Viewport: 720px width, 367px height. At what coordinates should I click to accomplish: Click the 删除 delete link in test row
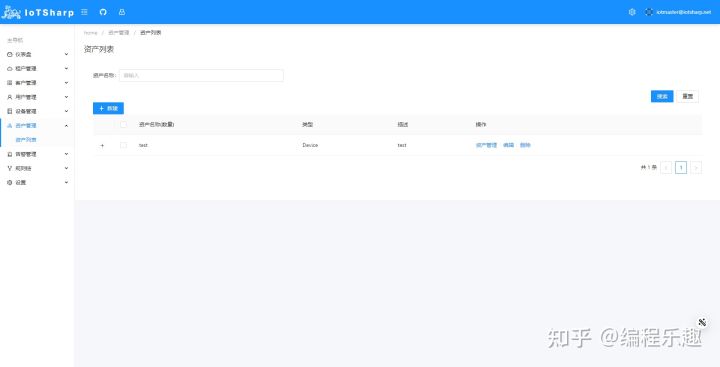pos(525,145)
